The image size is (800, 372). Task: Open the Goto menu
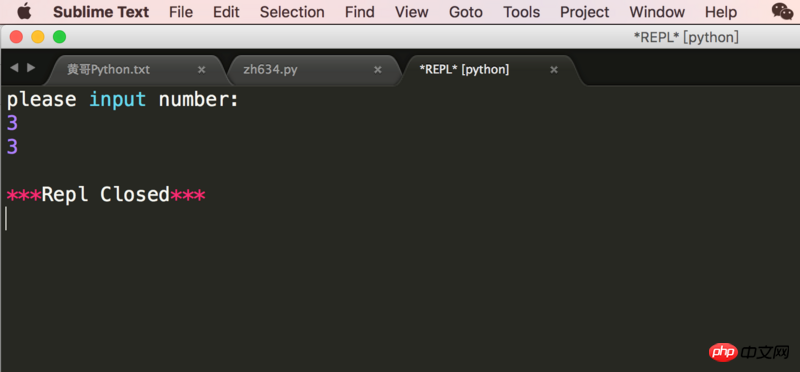pos(466,12)
